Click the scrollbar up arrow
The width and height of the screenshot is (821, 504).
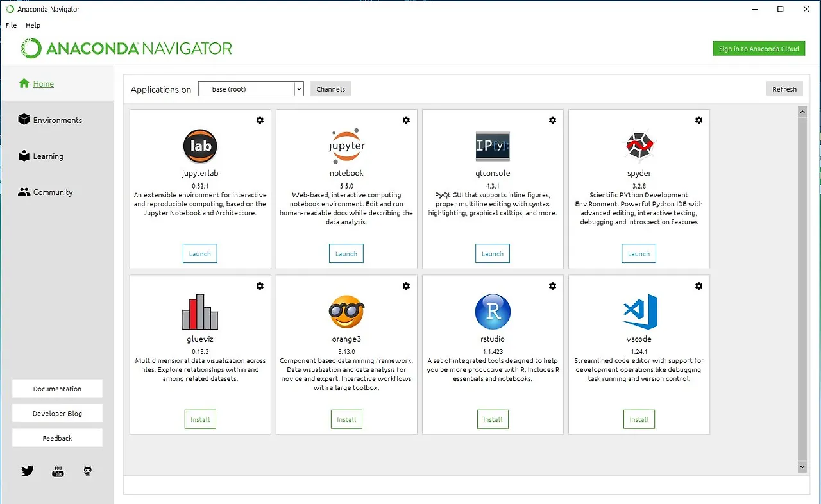click(x=802, y=112)
